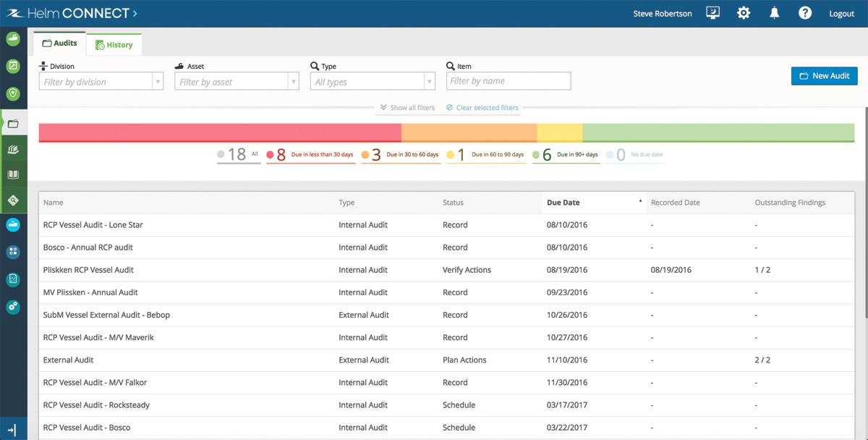This screenshot has height=440, width=868.
Task: Open the audits folder icon in sidebar
Action: click(x=13, y=124)
